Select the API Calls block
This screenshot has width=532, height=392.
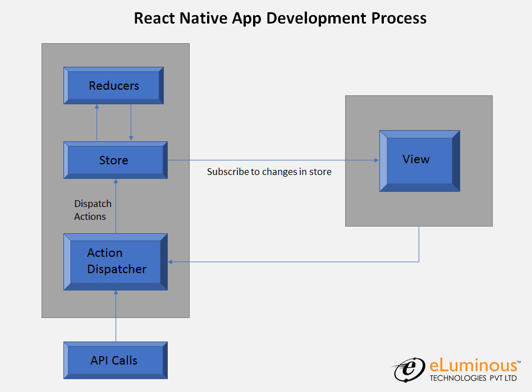[114, 360]
